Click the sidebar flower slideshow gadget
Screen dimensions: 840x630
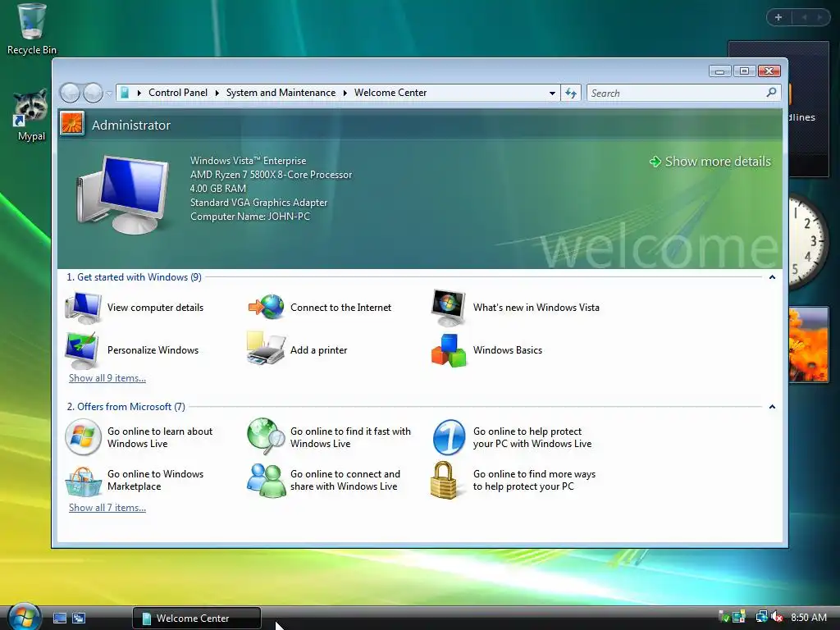pyautogui.click(x=808, y=345)
